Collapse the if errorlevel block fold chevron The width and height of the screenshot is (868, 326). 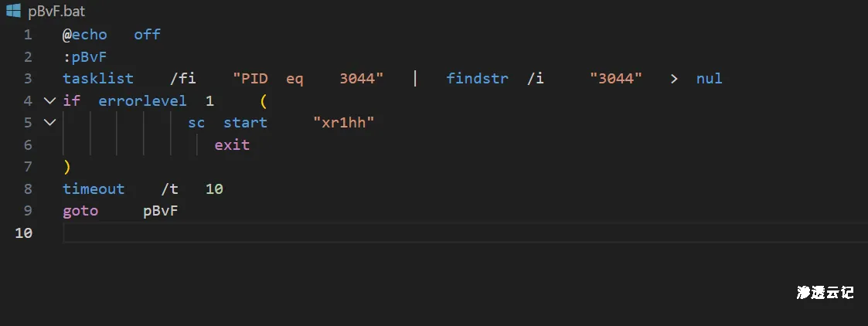50,100
